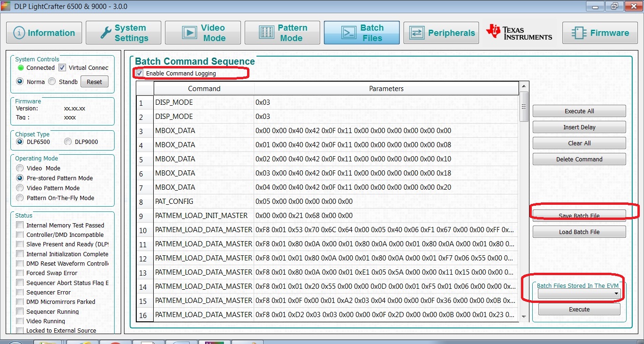The width and height of the screenshot is (644, 344).
Task: Toggle Controller/DMD Incompatible checkbox
Action: click(x=20, y=235)
